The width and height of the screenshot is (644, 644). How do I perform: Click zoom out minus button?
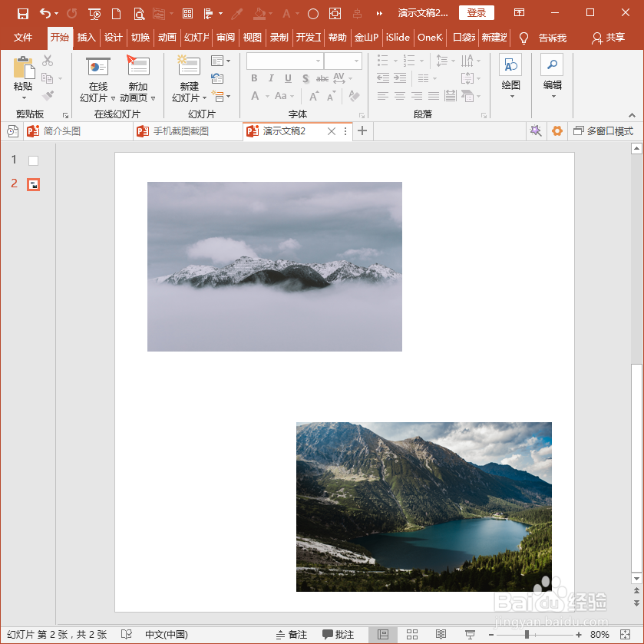click(x=490, y=635)
